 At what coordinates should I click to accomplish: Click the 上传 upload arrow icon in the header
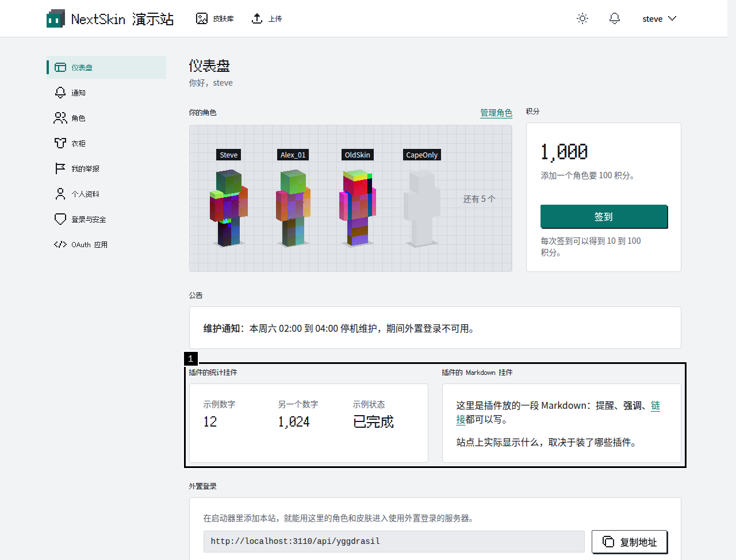[x=257, y=19]
